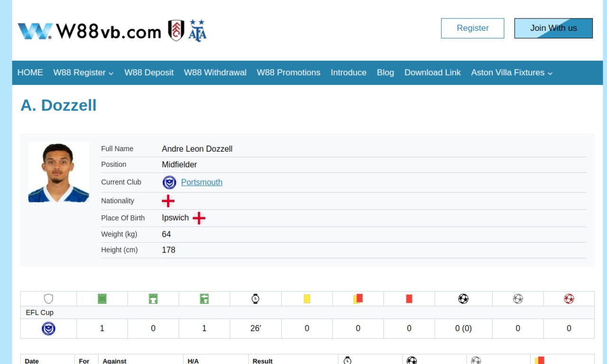607x364 pixels.
Task: Open the Download Link menu item
Action: pyautogui.click(x=432, y=73)
